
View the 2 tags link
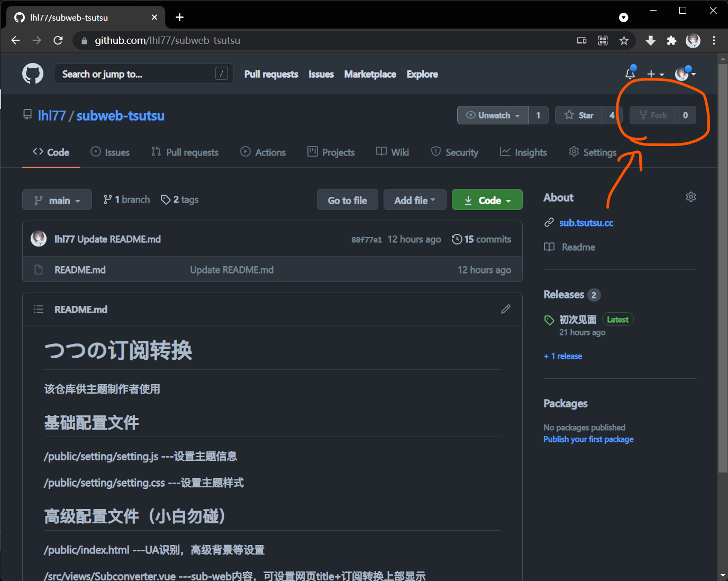coord(180,199)
